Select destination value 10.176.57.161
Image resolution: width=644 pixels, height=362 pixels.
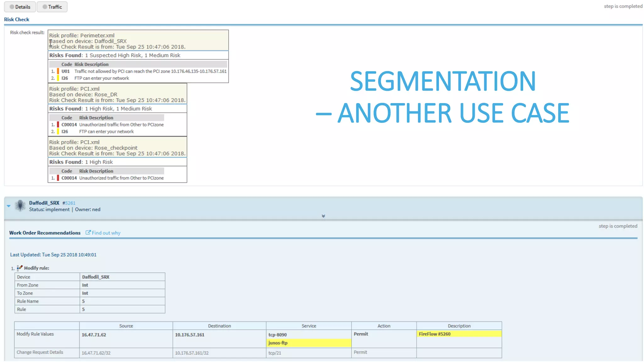click(x=190, y=335)
